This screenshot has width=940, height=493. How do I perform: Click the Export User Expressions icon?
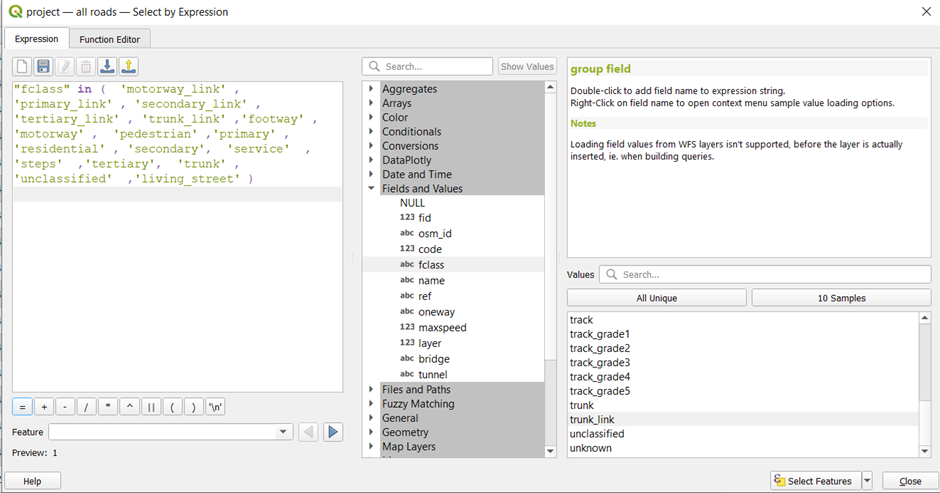tap(129, 66)
